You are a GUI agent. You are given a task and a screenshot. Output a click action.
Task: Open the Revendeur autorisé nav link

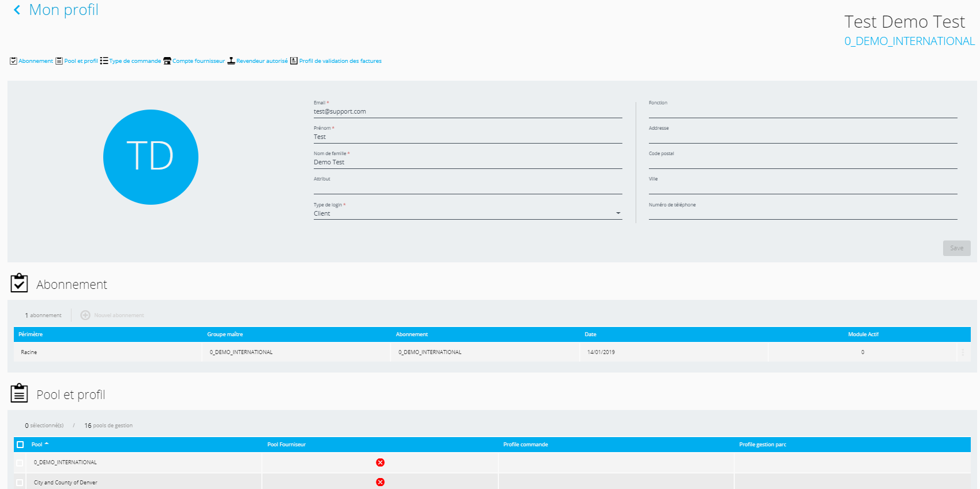tap(262, 61)
